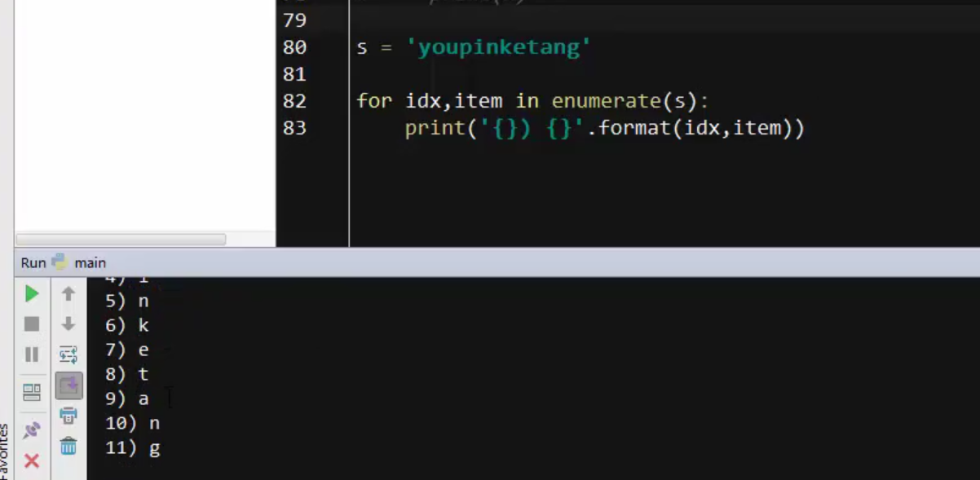980x480 pixels.
Task: Click the Run tool window label
Action: pyautogui.click(x=33, y=262)
